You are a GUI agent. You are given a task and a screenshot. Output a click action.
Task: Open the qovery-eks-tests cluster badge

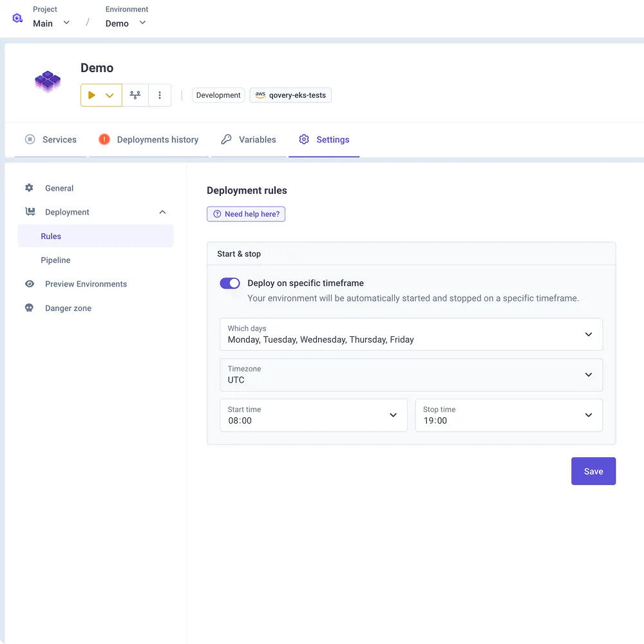pos(290,95)
